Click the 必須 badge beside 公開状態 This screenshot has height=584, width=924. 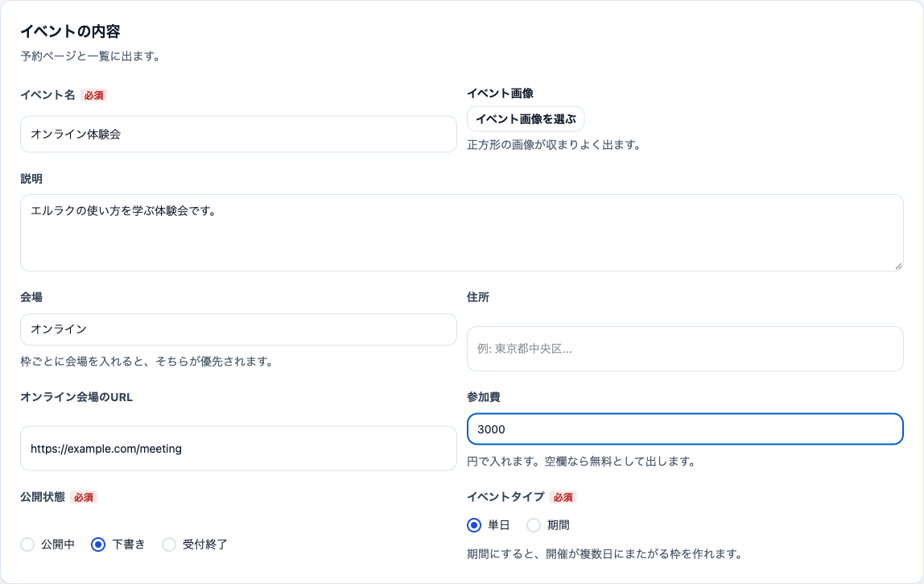[x=84, y=497]
